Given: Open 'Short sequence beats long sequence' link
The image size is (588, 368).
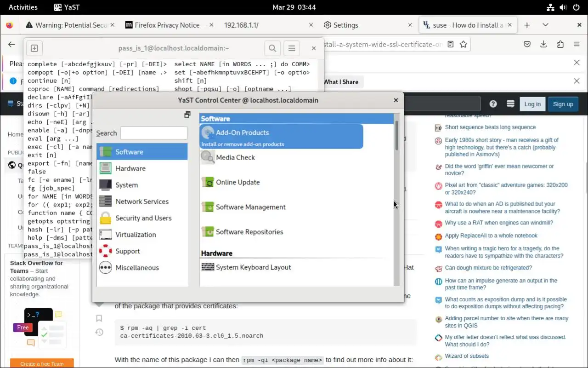Looking at the screenshot, I should [x=490, y=127].
